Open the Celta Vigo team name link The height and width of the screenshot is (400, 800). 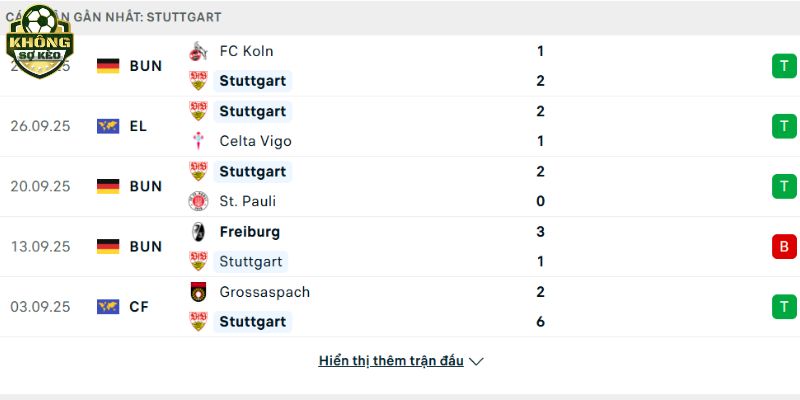(x=255, y=141)
